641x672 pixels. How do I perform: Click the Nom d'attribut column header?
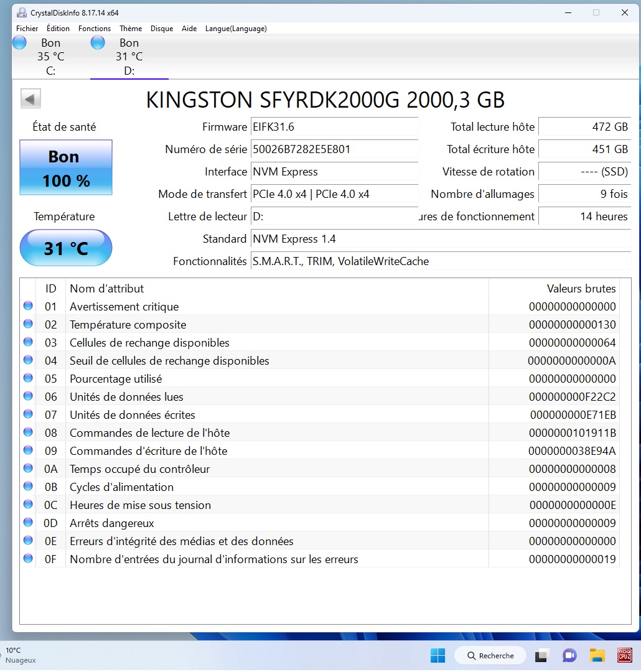[x=277, y=289]
